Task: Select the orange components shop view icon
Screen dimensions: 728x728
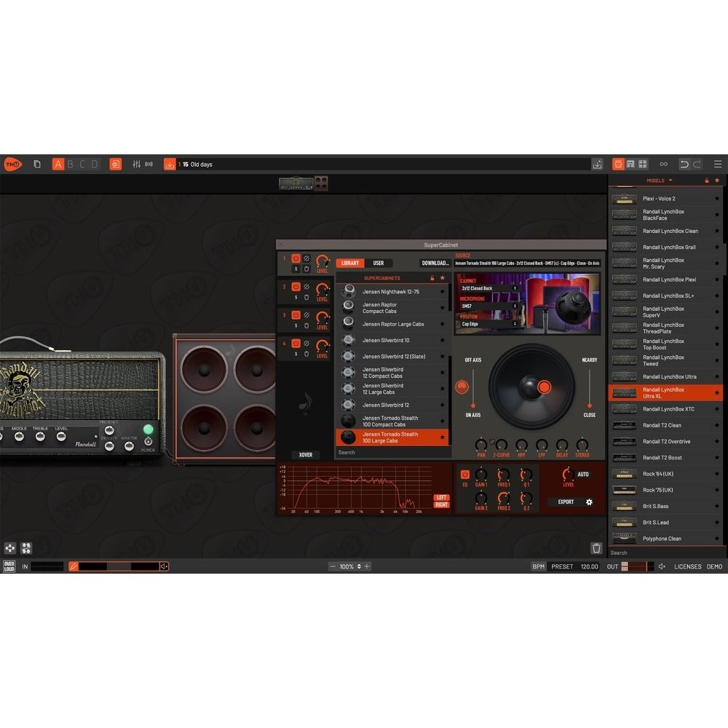Action: coord(618,164)
